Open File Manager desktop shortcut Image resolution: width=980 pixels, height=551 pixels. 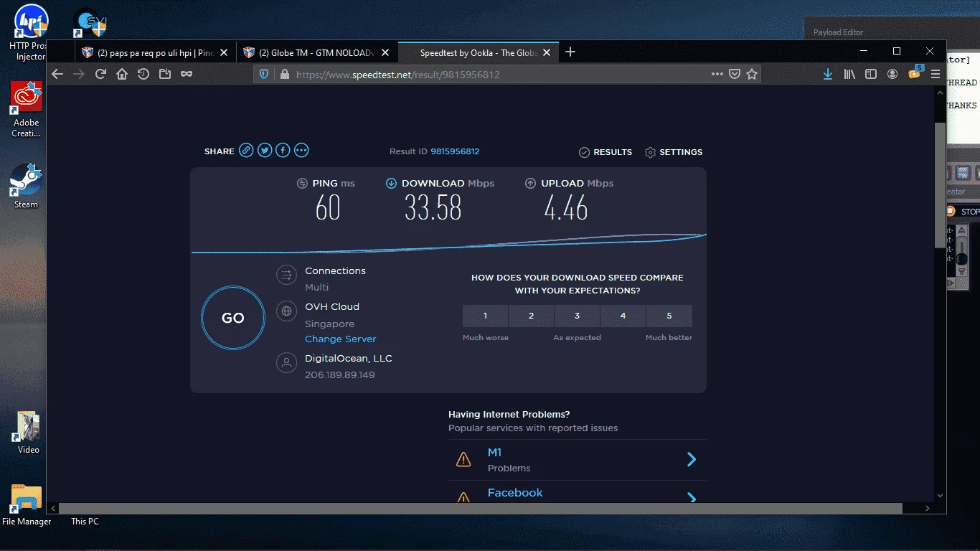(x=27, y=505)
